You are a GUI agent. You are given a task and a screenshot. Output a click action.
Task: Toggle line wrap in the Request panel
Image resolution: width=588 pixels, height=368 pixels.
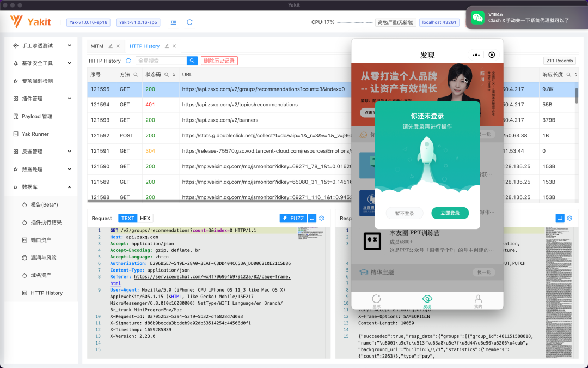pos(312,218)
